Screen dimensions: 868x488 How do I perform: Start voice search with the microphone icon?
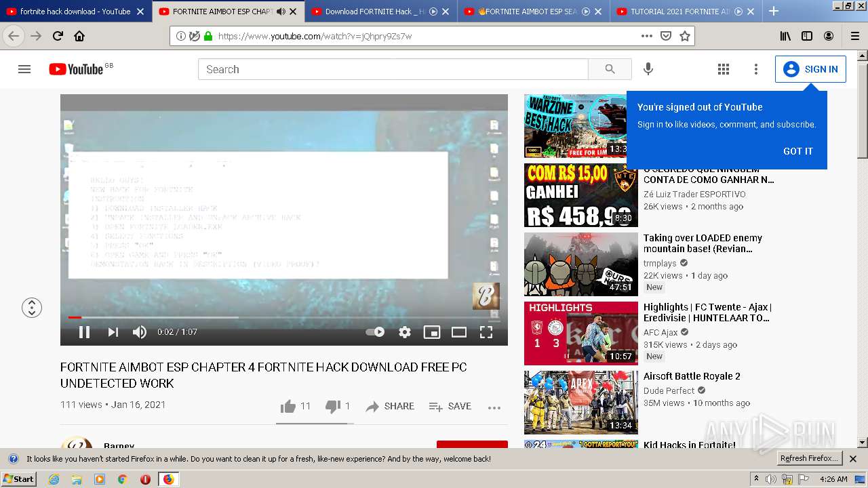[x=648, y=69]
